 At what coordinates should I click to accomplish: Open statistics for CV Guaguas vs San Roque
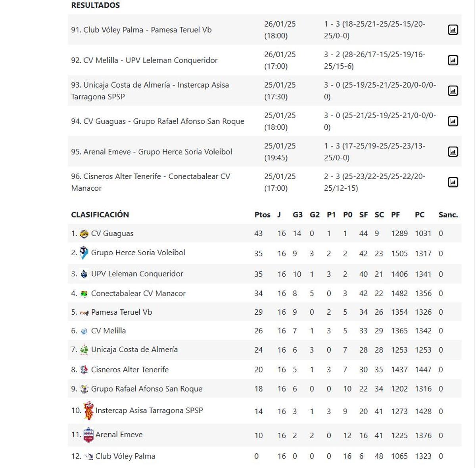(453, 121)
